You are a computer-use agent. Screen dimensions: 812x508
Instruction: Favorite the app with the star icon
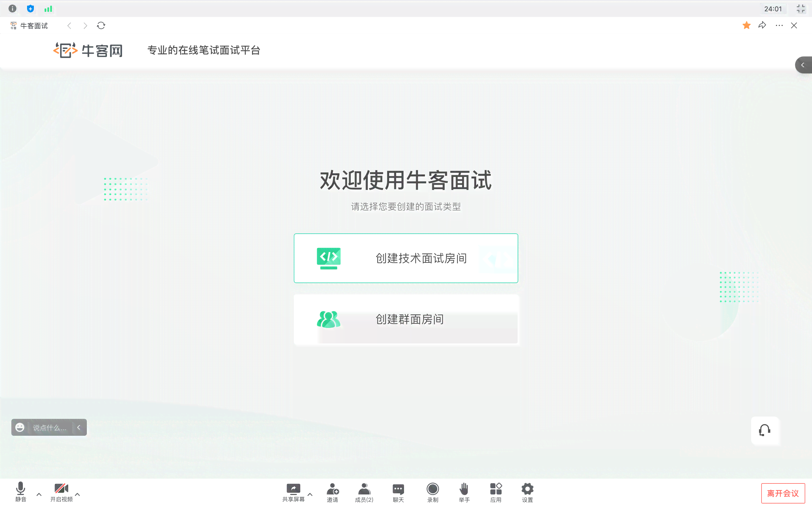[x=746, y=25]
